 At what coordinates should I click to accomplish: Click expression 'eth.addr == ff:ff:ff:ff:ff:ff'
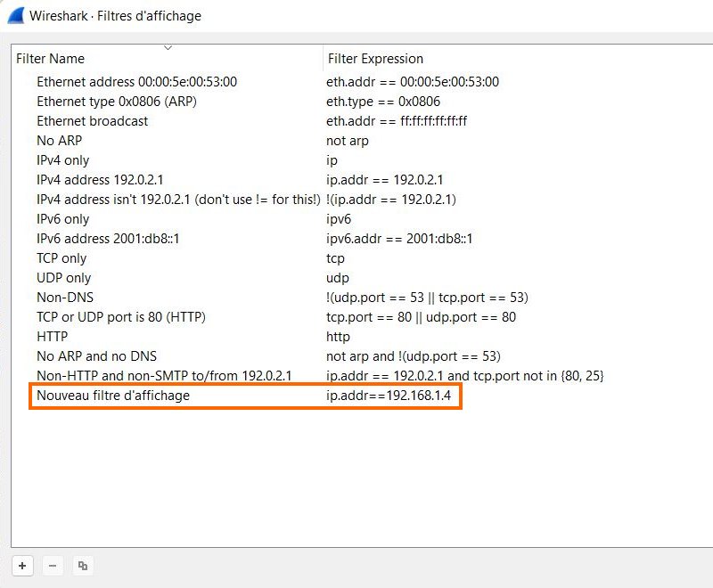coord(397,121)
